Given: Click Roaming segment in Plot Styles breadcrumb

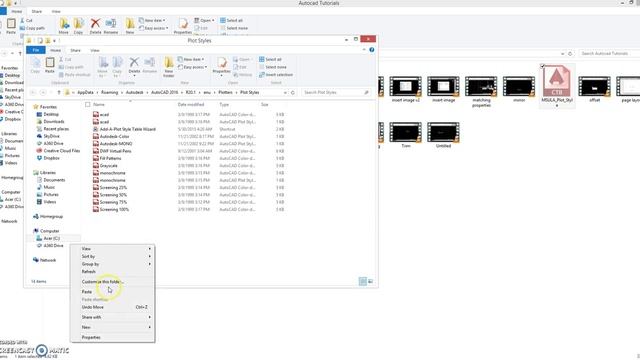Looking at the screenshot, I should 109,93.
